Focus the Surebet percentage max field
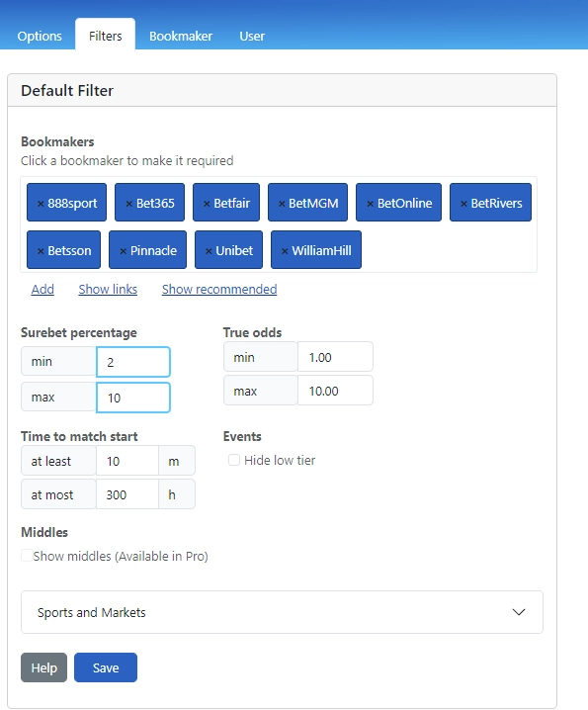Screen dimensions: 588x710 (133, 398)
